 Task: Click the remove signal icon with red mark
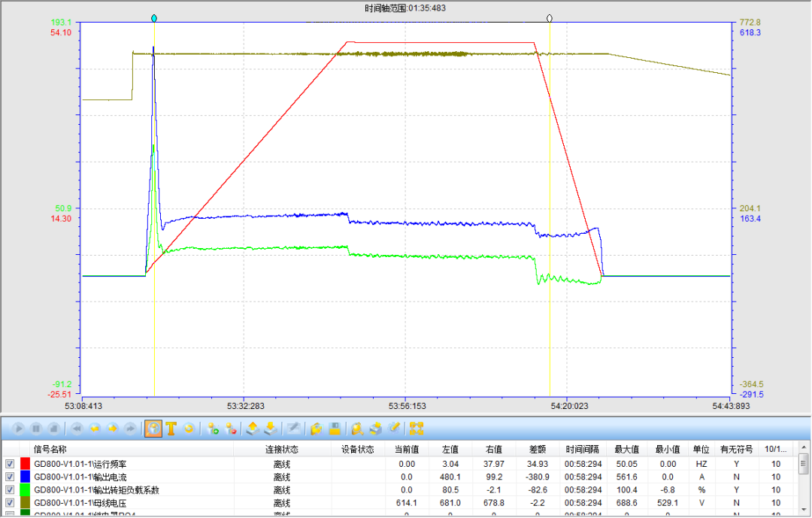pos(231,429)
